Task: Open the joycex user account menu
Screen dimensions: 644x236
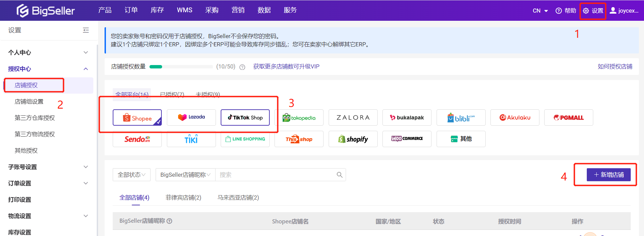Action: click(x=624, y=11)
